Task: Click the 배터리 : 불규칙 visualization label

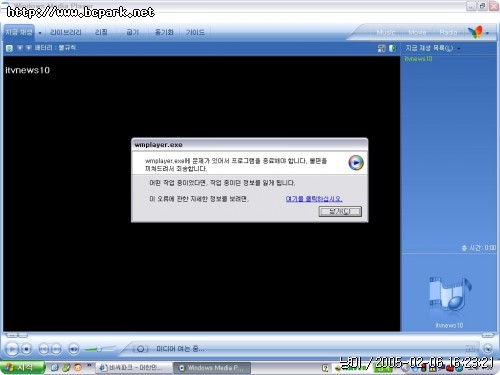Action: tap(55, 48)
